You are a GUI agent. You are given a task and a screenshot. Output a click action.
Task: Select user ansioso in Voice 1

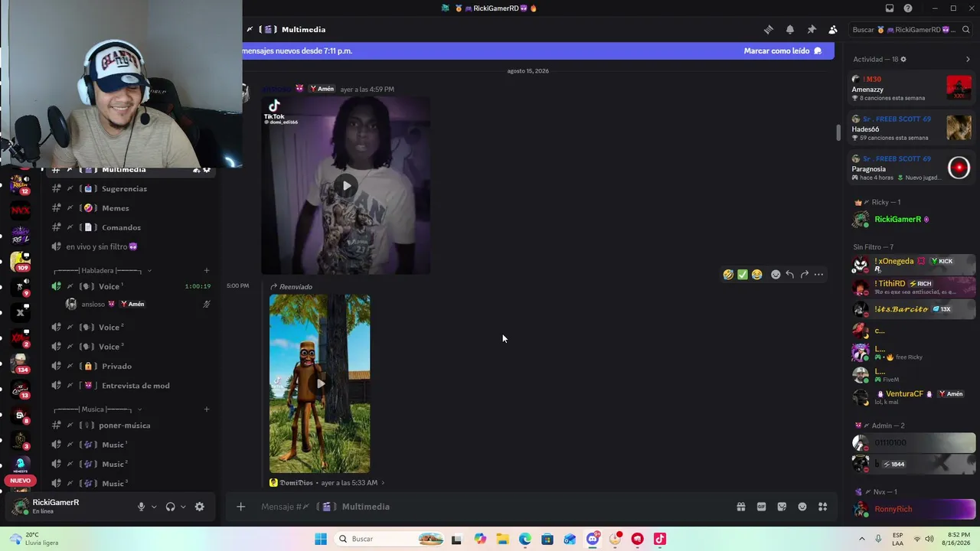[x=131, y=304]
